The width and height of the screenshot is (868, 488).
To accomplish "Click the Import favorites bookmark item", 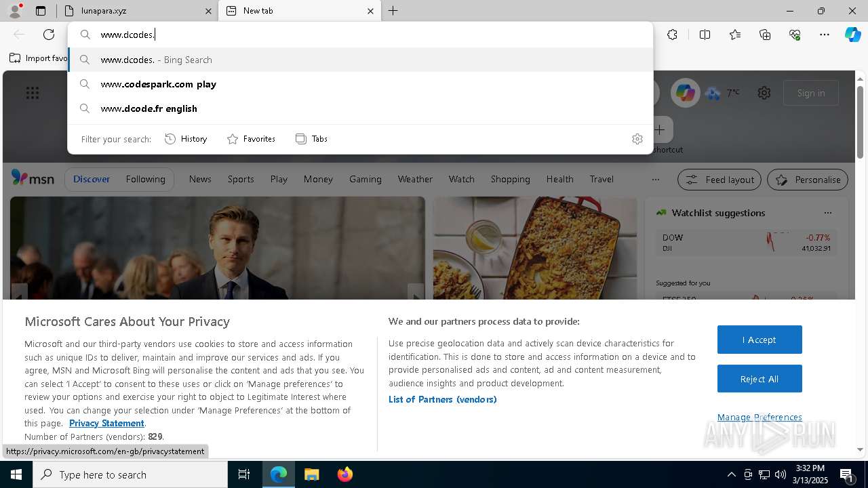I will [39, 58].
